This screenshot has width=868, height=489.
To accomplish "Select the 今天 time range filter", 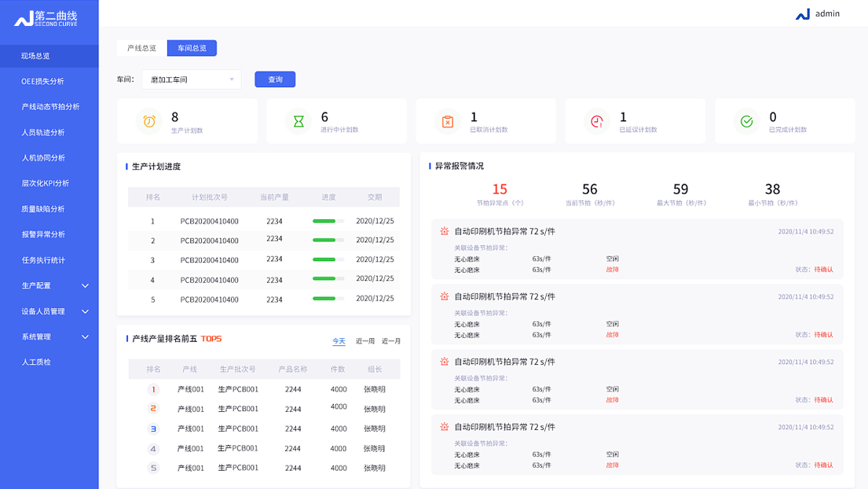I will (339, 341).
